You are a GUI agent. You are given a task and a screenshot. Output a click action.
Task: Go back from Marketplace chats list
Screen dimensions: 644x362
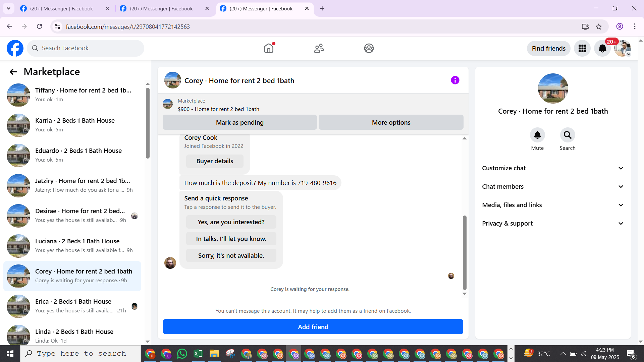point(13,72)
